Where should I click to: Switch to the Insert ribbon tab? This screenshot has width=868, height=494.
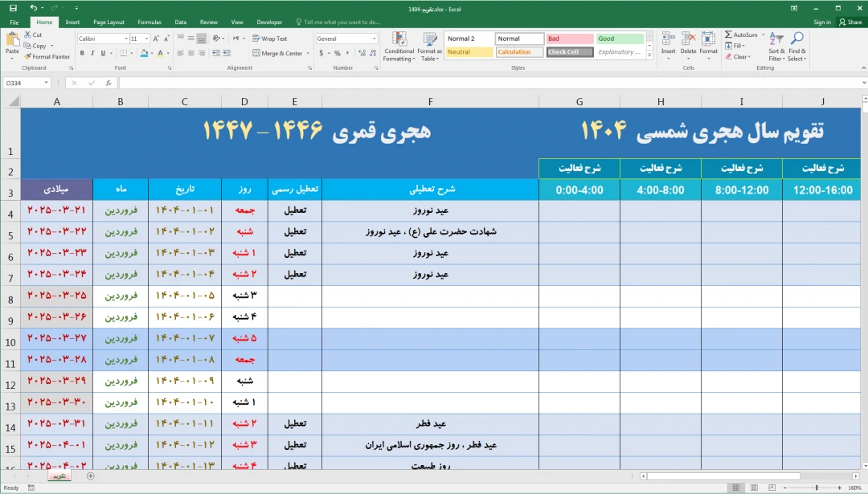point(72,22)
